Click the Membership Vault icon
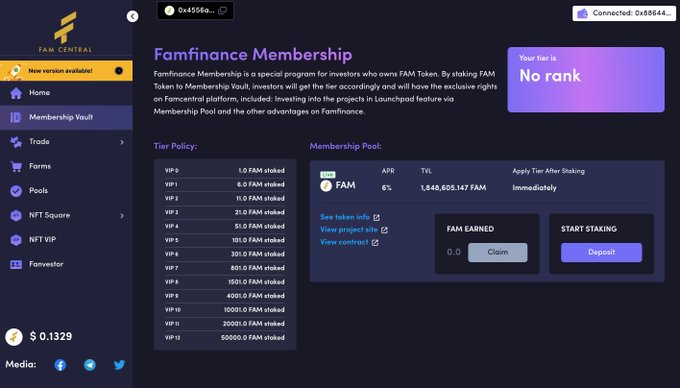 click(x=16, y=117)
